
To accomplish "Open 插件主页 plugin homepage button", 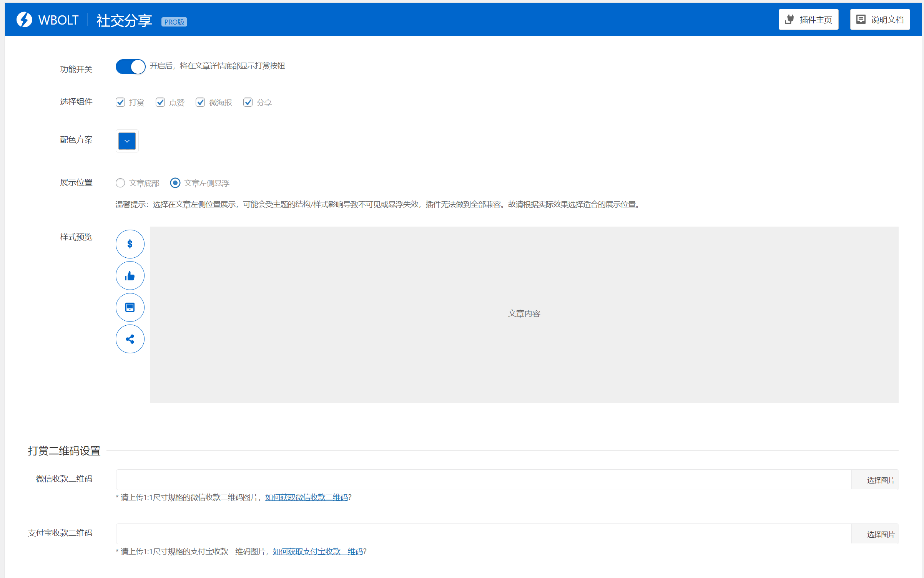I will (808, 20).
